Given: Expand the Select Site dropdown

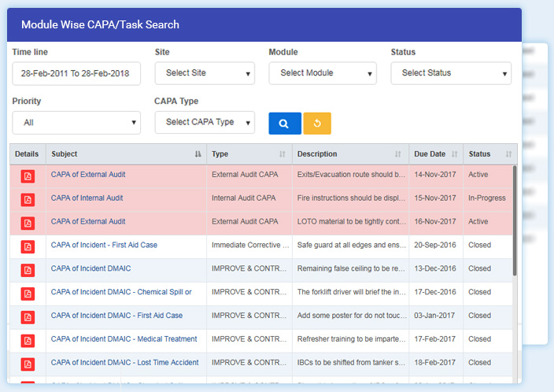Looking at the screenshot, I should coord(205,73).
